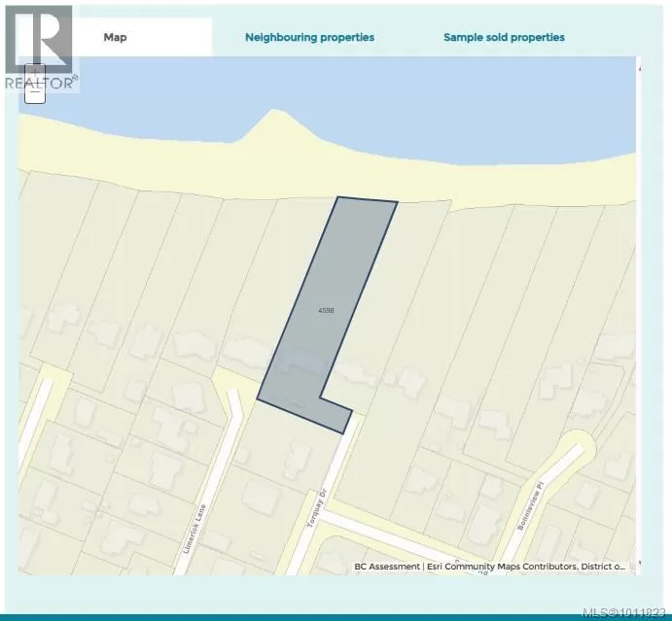Switch to the Map tab

[x=116, y=37]
